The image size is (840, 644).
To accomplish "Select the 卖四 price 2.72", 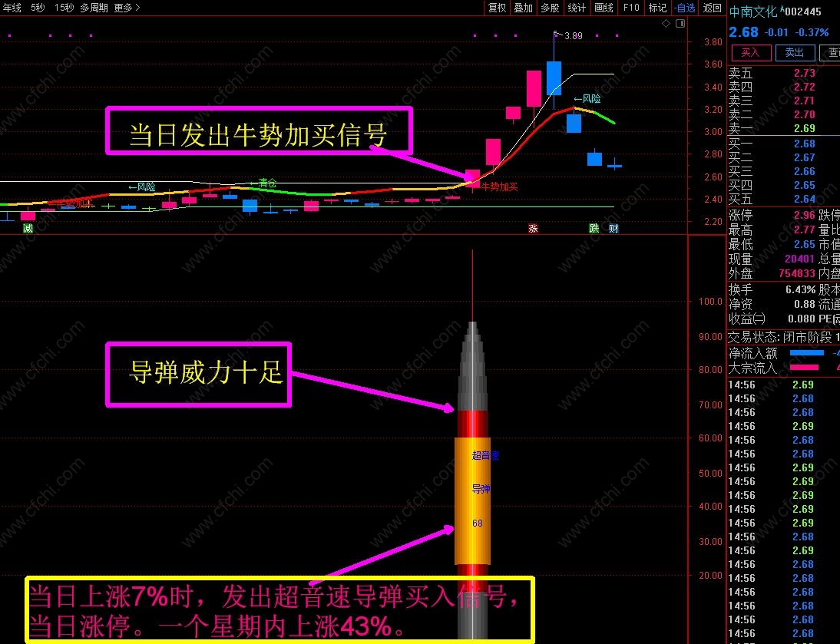I will (x=804, y=87).
